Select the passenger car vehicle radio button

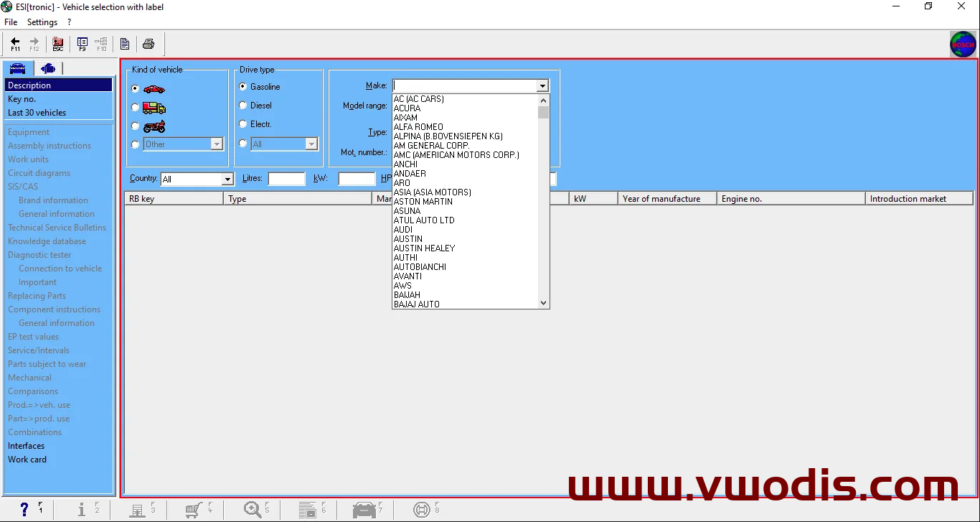tap(136, 89)
